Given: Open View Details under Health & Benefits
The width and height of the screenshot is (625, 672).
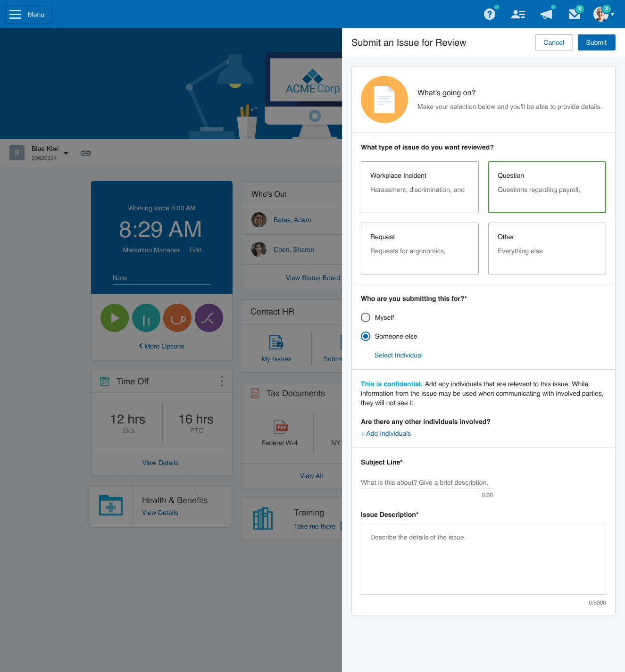Looking at the screenshot, I should tap(160, 513).
